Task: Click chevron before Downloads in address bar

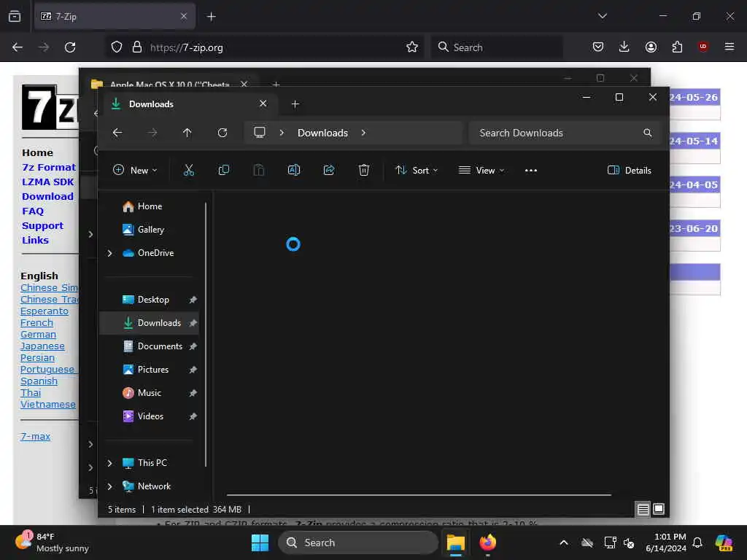Action: (282, 133)
